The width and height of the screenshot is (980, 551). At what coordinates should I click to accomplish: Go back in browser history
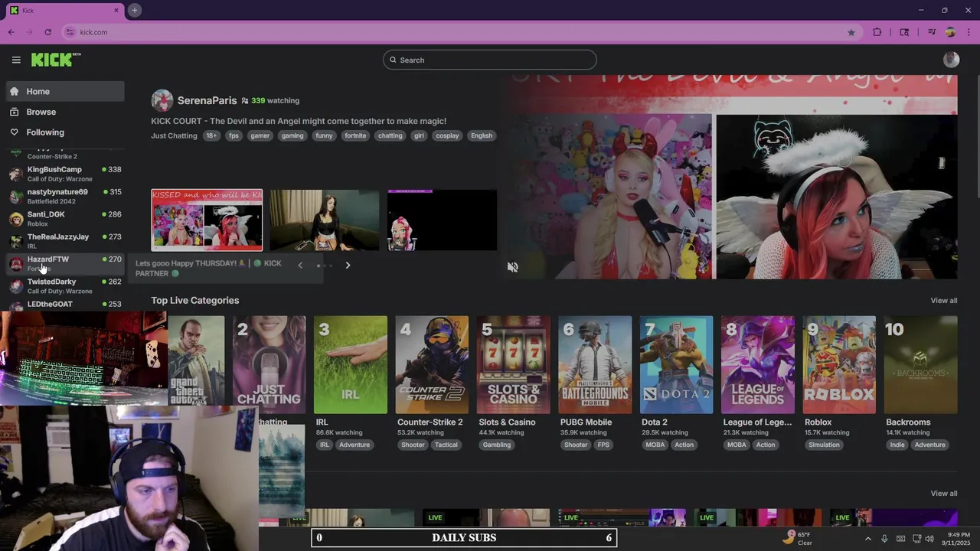11,32
